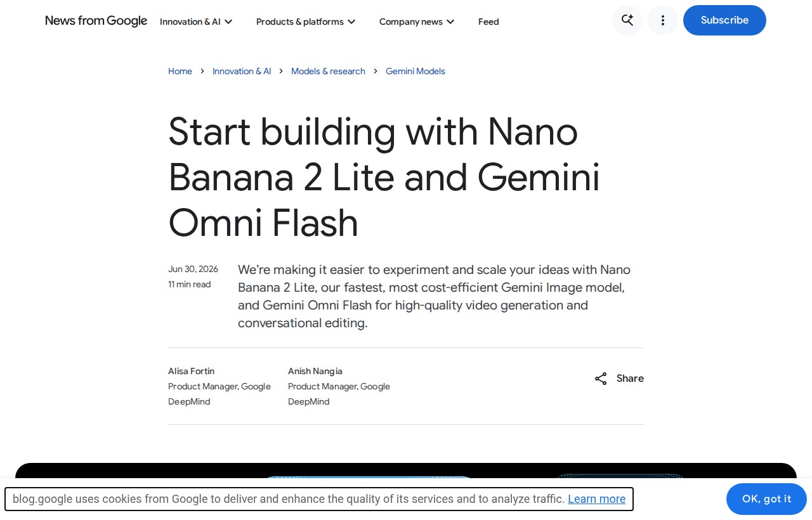Click the share icon beside Share

pyautogui.click(x=601, y=379)
